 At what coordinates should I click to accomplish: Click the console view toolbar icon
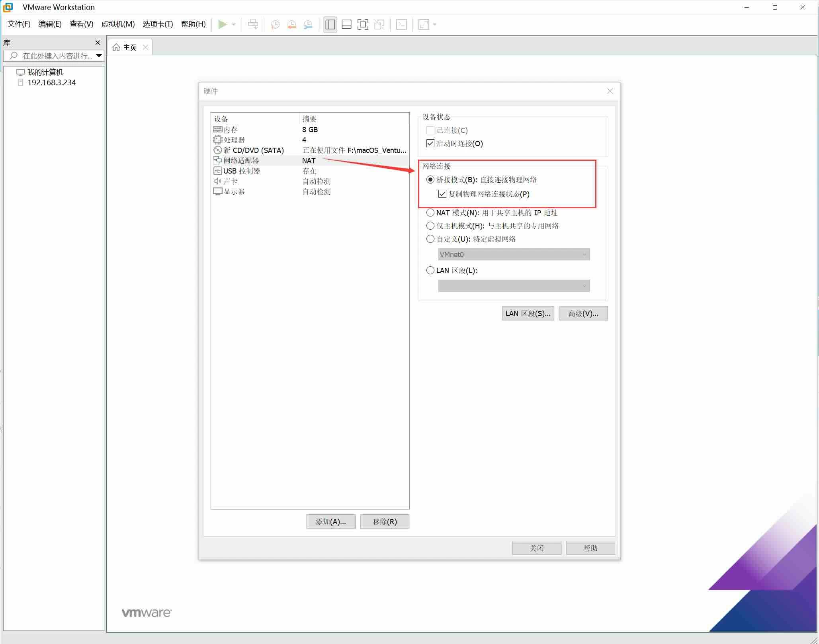(401, 24)
